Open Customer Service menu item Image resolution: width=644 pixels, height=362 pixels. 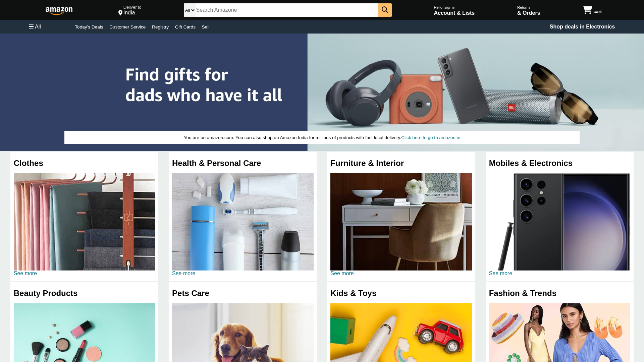[127, 27]
